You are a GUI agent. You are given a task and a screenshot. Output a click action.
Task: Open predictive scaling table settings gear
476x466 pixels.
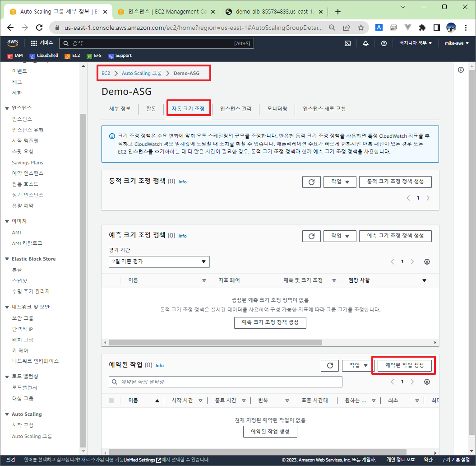pyautogui.click(x=427, y=261)
